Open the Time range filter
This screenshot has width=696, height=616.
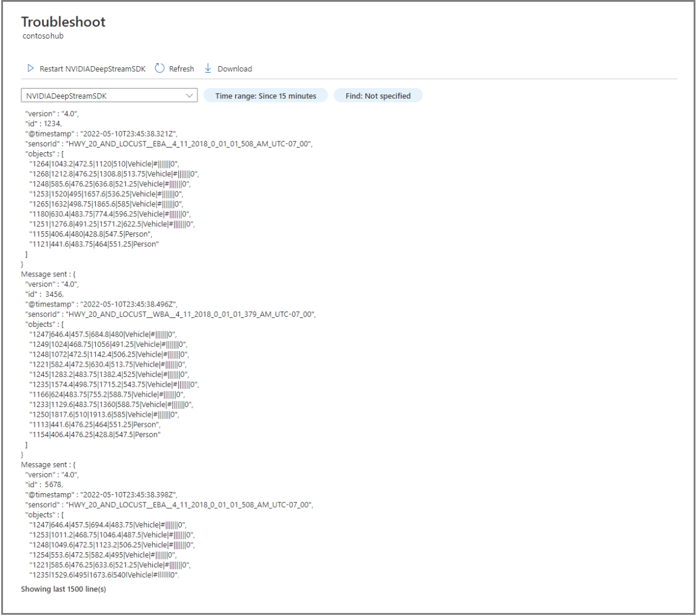click(x=266, y=95)
